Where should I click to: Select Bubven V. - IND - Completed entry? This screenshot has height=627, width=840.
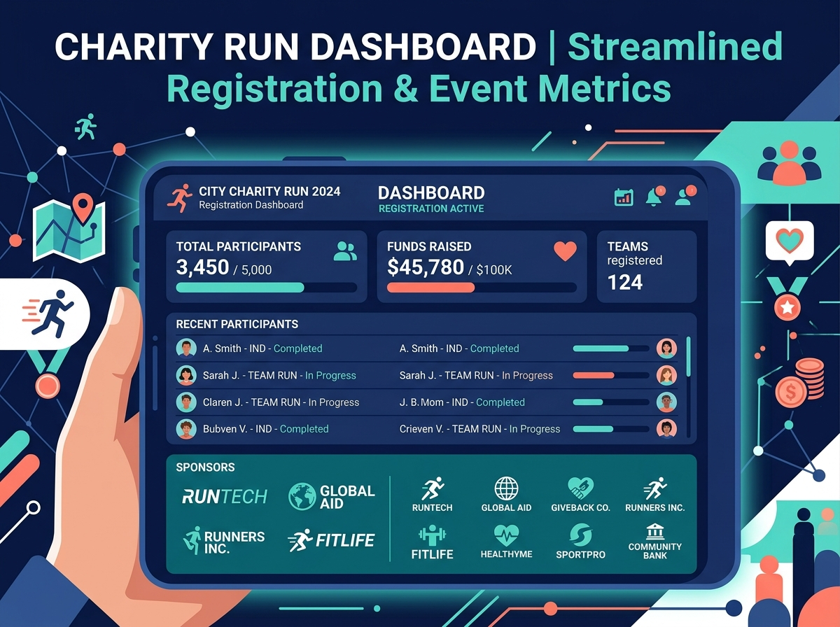coord(265,429)
